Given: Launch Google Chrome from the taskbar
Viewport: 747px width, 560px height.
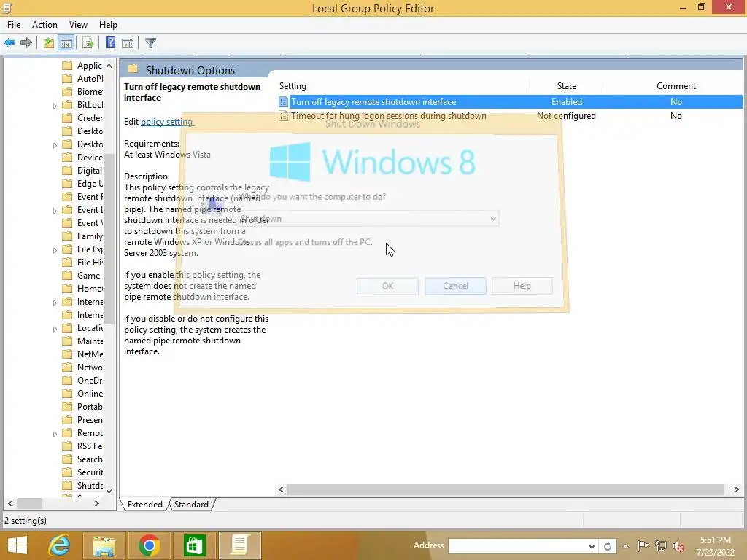Looking at the screenshot, I should tap(149, 545).
